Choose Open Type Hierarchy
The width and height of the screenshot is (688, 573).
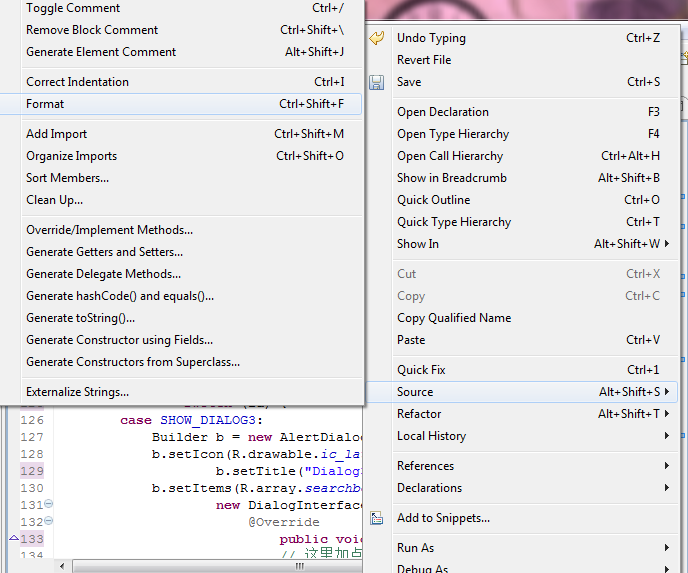(522, 134)
